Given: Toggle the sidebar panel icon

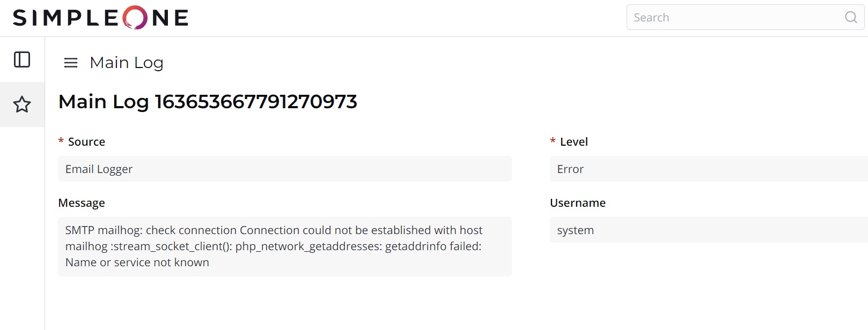Looking at the screenshot, I should click(x=22, y=59).
